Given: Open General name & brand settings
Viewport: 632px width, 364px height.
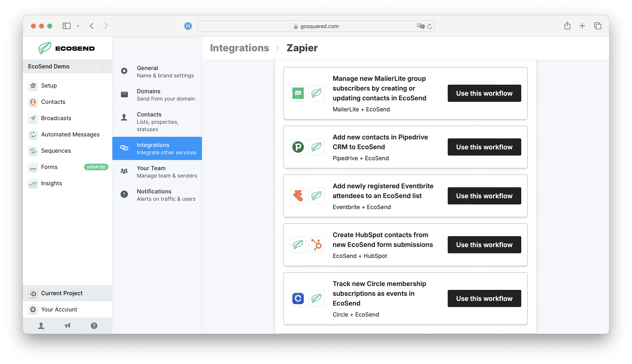Looking at the screenshot, I should click(x=157, y=72).
